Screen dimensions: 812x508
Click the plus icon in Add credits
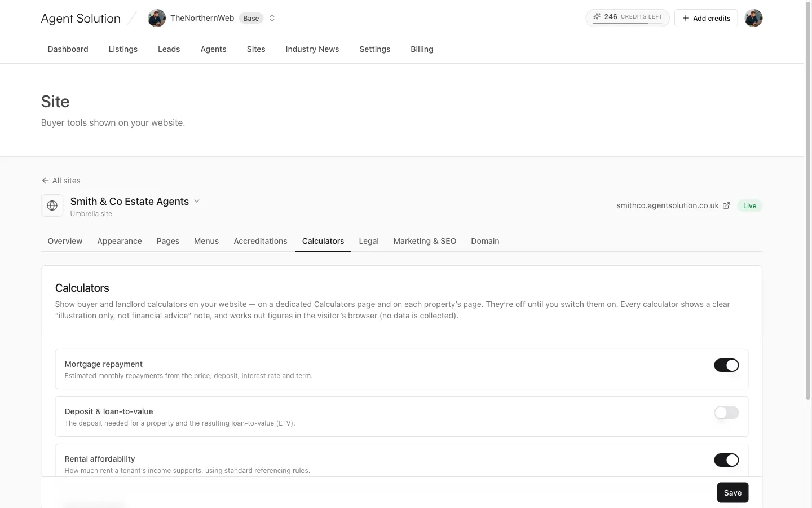(x=686, y=18)
